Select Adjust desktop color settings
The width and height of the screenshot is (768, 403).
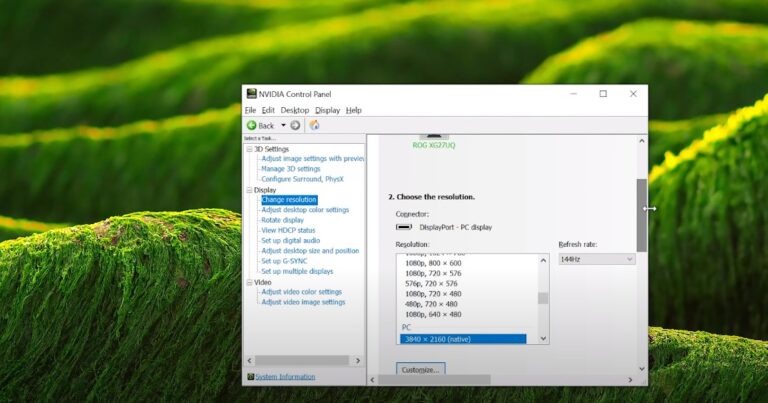click(305, 210)
